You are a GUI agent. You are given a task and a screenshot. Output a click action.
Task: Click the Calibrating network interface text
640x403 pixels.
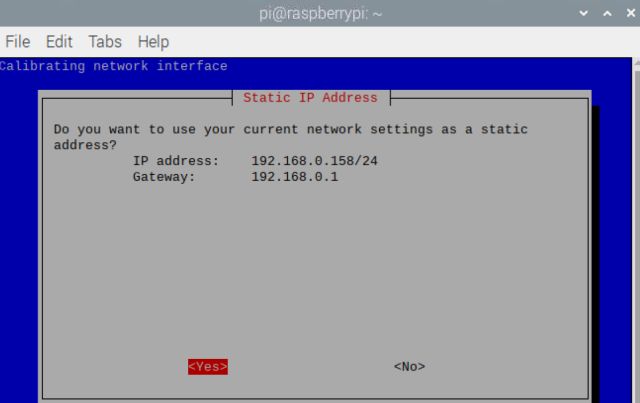[114, 66]
